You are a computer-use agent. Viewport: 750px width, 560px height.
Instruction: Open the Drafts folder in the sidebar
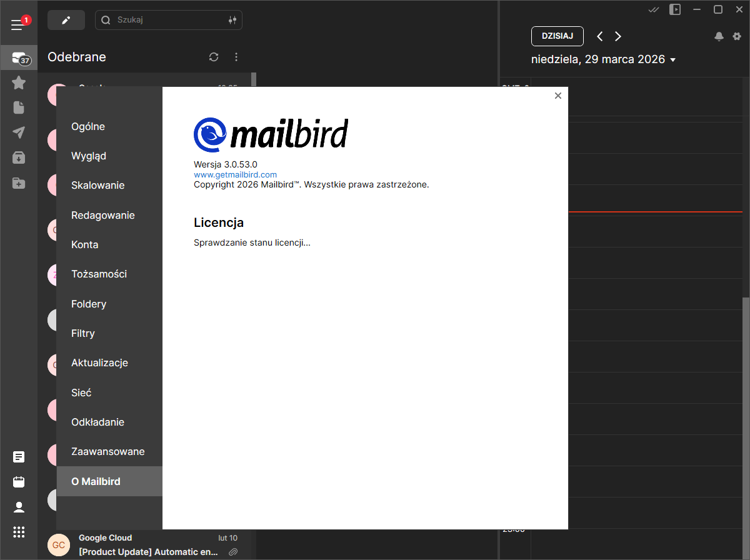(19, 107)
